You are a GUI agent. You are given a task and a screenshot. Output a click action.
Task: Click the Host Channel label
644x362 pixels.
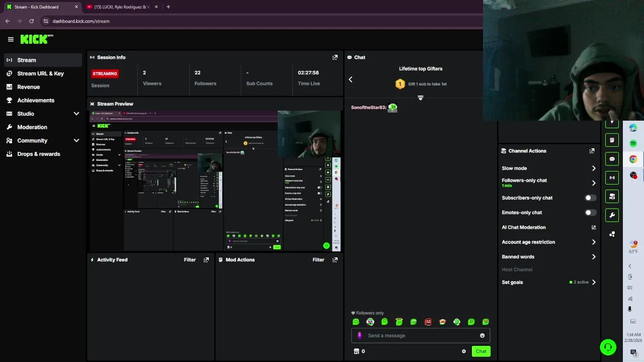(517, 269)
